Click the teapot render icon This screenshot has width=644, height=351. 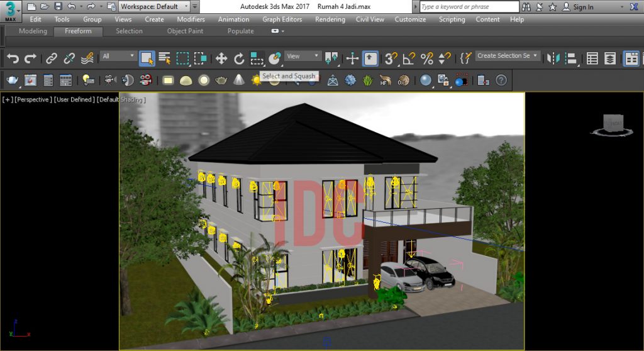click(x=13, y=80)
